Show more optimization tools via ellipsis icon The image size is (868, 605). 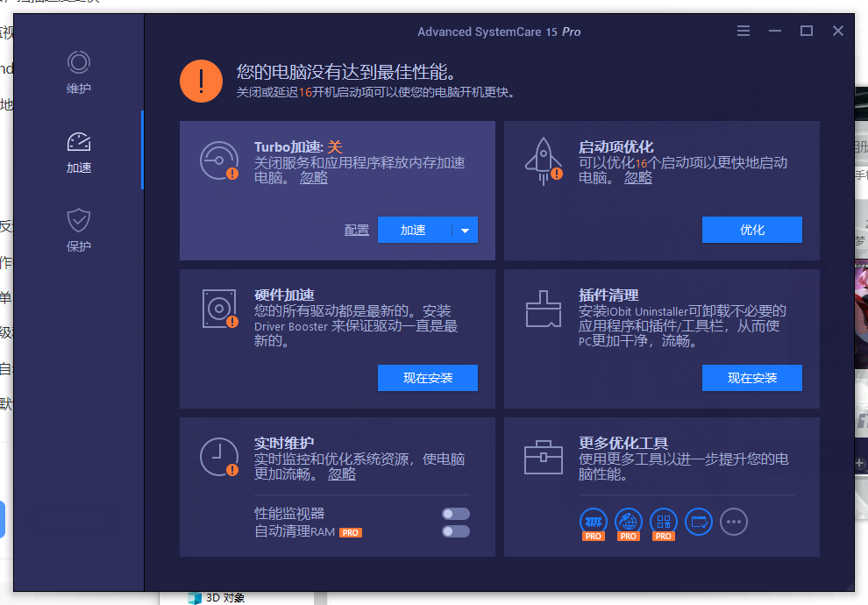tap(734, 522)
